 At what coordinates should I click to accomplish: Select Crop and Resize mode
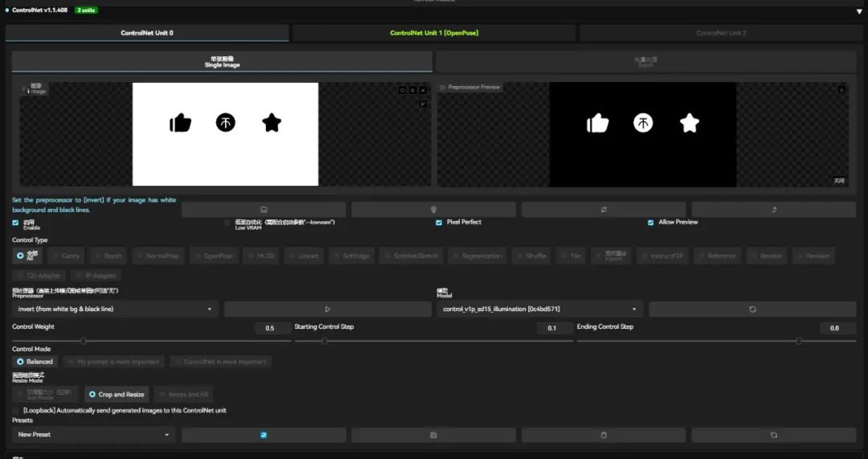click(117, 394)
